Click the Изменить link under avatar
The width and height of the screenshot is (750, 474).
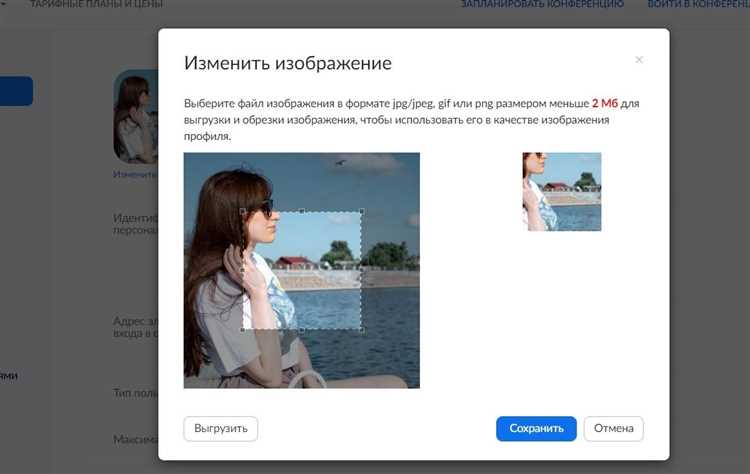(135, 174)
